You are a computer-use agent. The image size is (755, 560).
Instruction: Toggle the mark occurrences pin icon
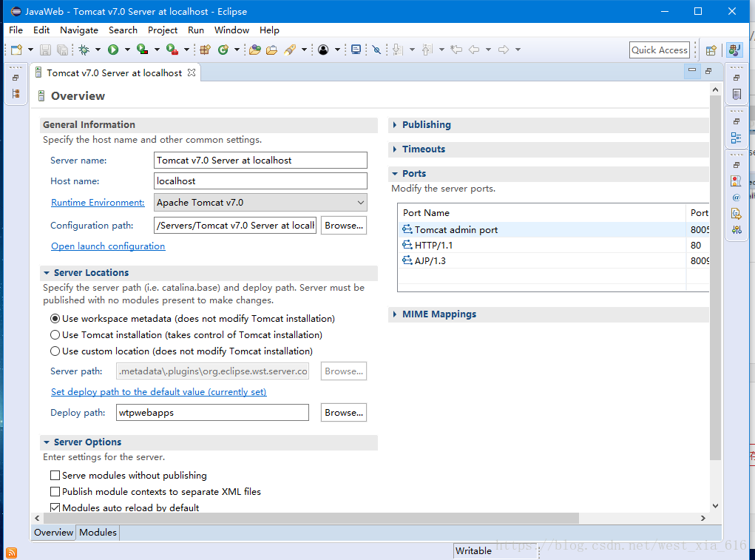pyautogui.click(x=376, y=50)
